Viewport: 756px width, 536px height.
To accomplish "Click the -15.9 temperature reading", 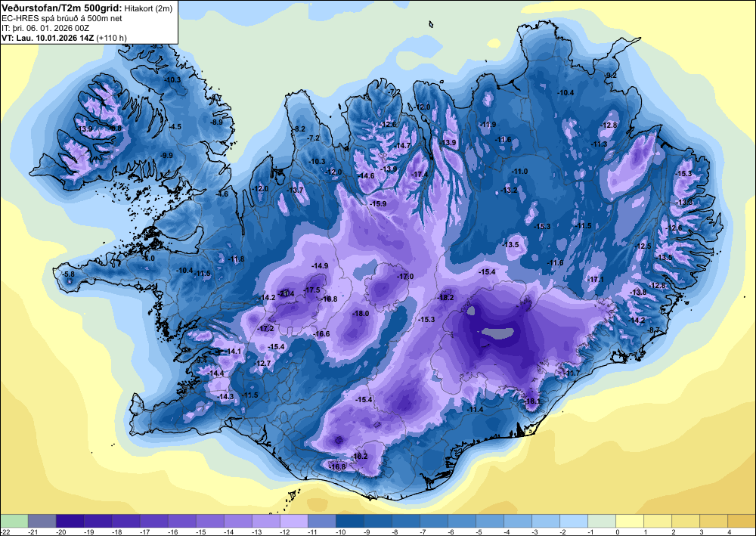I will (x=378, y=204).
